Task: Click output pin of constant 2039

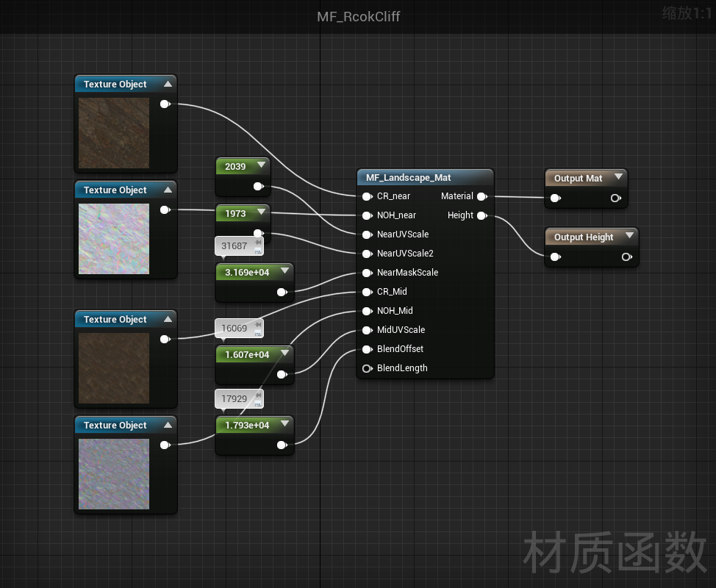Action: click(259, 186)
